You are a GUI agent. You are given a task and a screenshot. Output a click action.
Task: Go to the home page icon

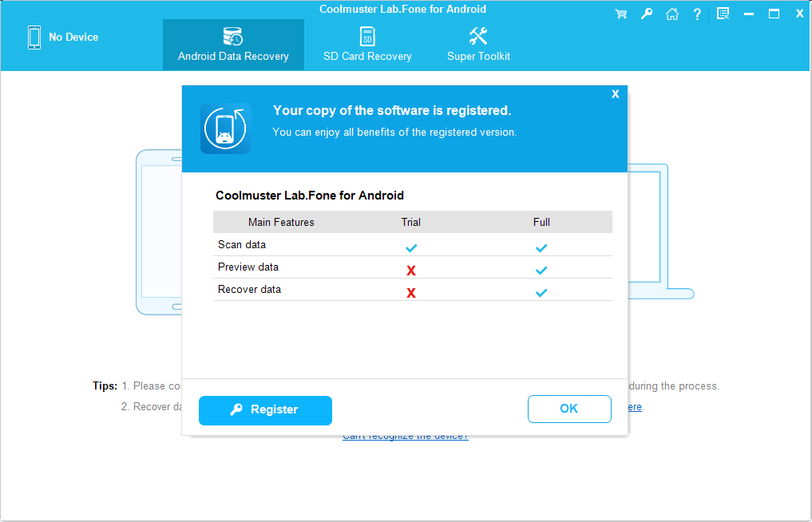point(672,14)
